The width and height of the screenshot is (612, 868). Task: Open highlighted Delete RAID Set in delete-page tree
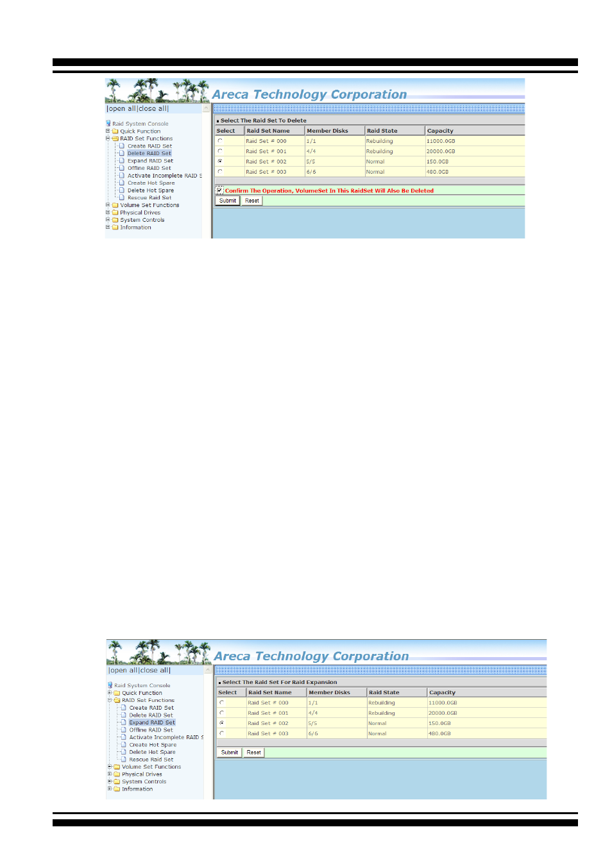point(149,153)
